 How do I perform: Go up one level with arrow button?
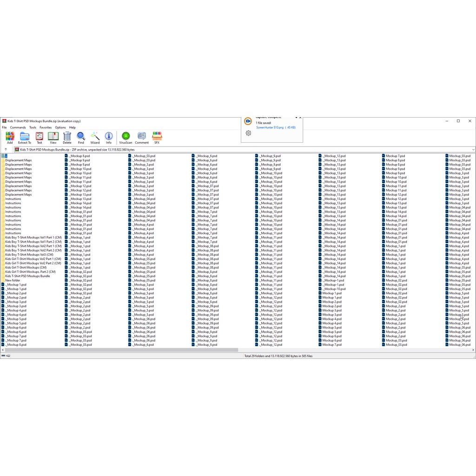6,150
